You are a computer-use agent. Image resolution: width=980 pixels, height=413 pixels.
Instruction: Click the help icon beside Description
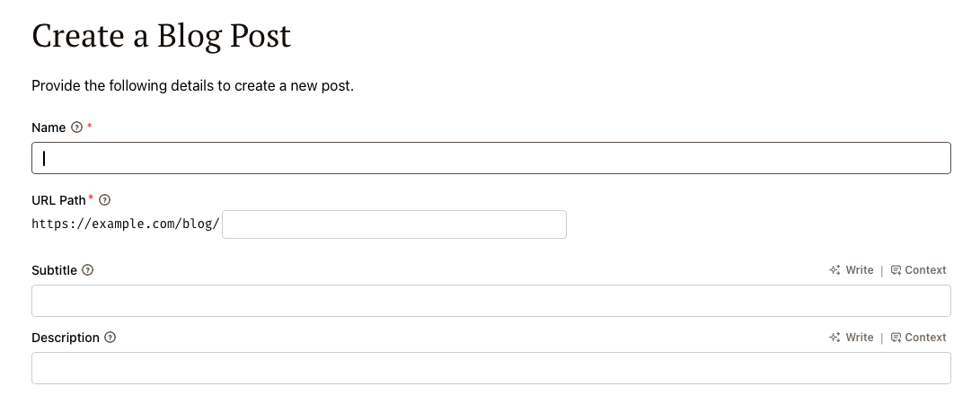(110, 338)
